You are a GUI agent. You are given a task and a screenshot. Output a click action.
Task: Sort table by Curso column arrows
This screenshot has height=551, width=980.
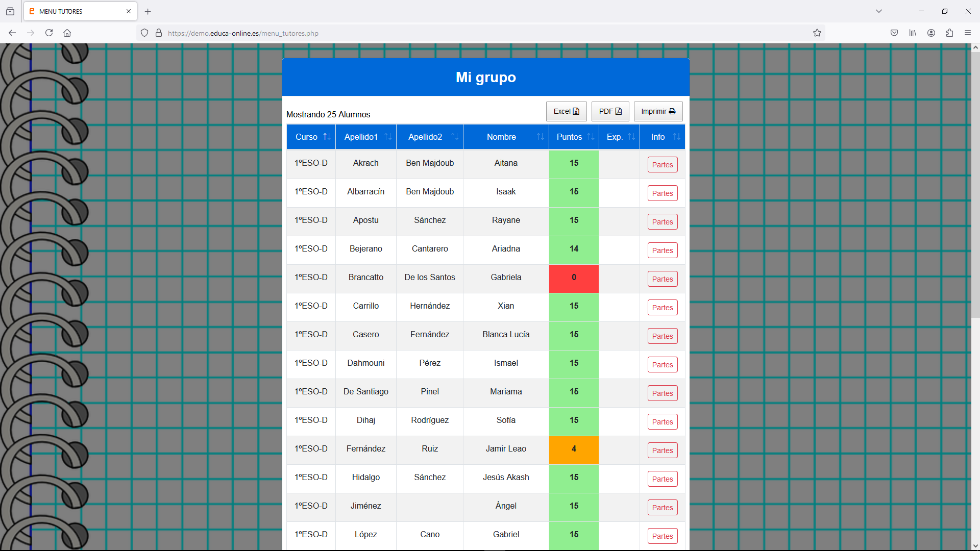[x=327, y=137]
